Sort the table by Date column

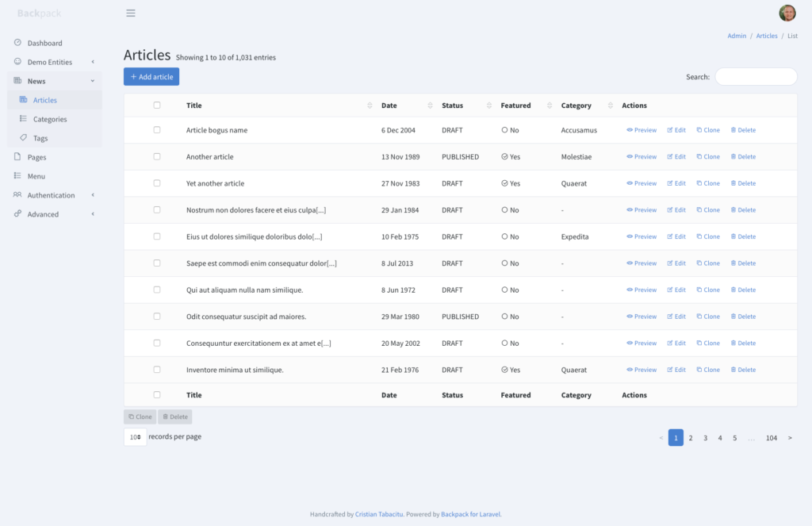[x=431, y=106]
